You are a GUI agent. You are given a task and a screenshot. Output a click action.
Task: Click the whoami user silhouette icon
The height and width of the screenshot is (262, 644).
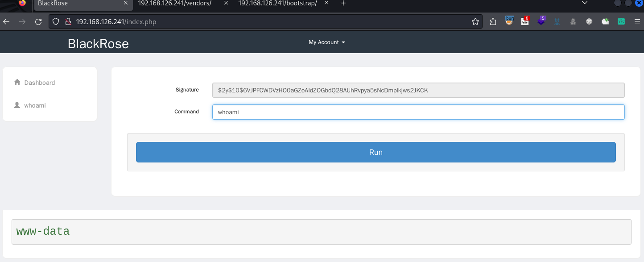click(17, 105)
